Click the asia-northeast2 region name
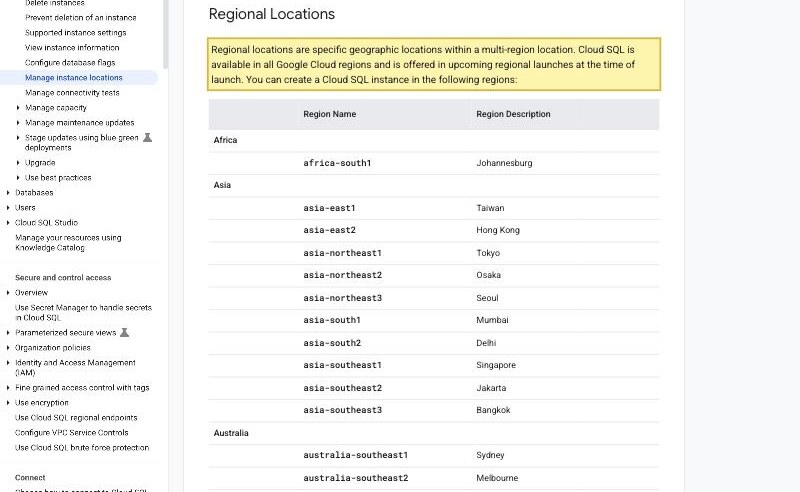 [342, 275]
